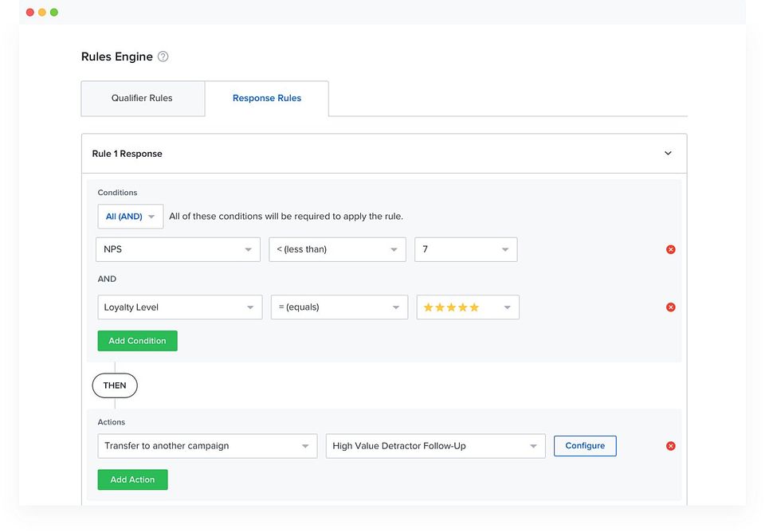Click the green maximize window dot
The width and height of the screenshot is (765, 532).
54,13
